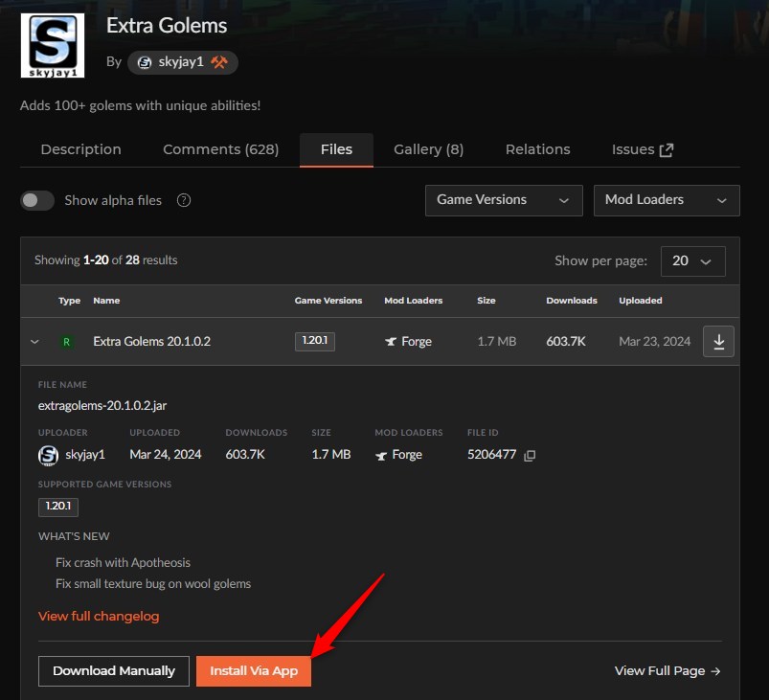This screenshot has height=700, width=769.
Task: Click the extragolems-20.1.0.2.jar file name text
Action: tap(102, 406)
